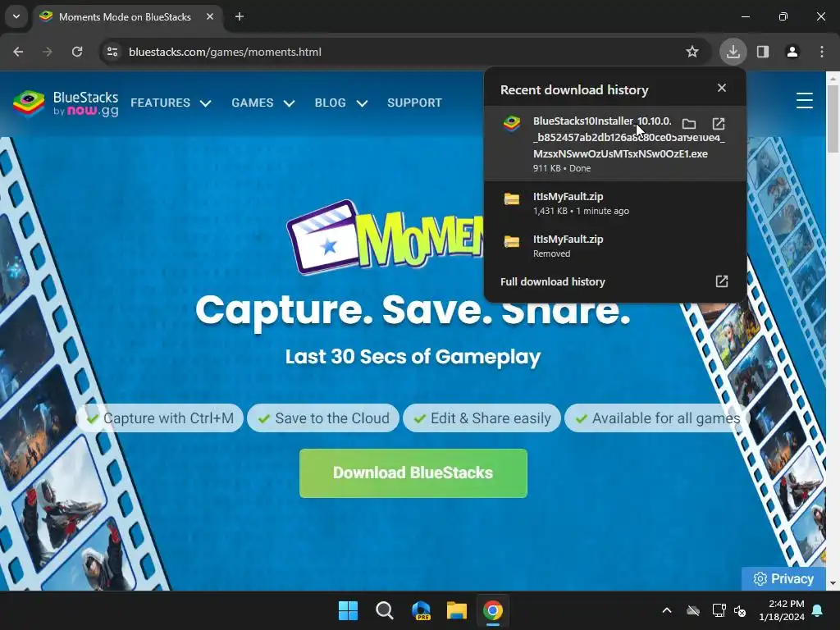Image resolution: width=840 pixels, height=630 pixels.
Task: Open the Chrome side panel
Action: click(x=762, y=52)
